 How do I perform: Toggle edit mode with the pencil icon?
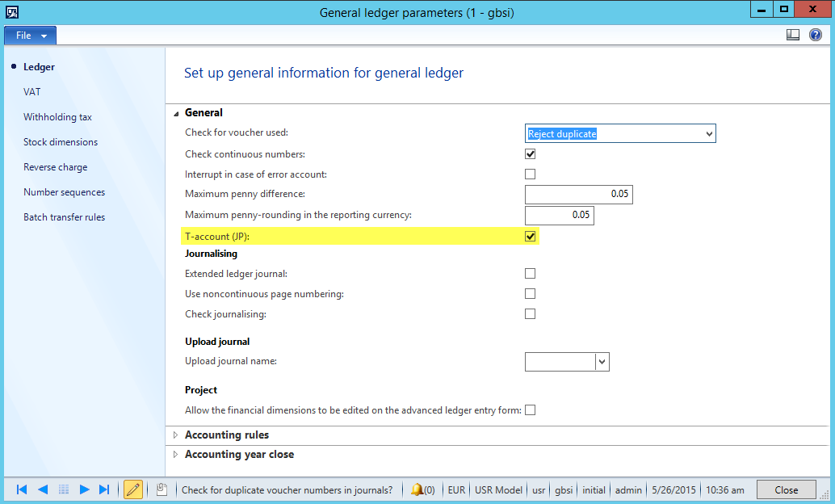coord(133,489)
